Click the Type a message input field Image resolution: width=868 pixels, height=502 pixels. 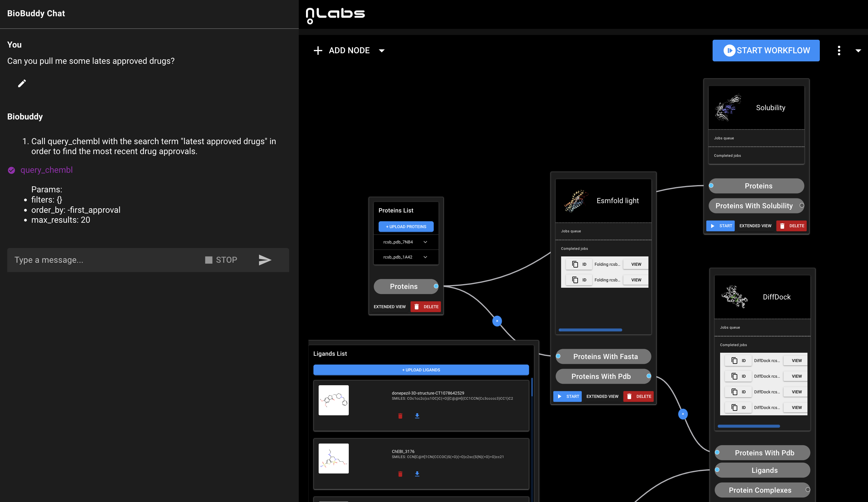point(103,260)
